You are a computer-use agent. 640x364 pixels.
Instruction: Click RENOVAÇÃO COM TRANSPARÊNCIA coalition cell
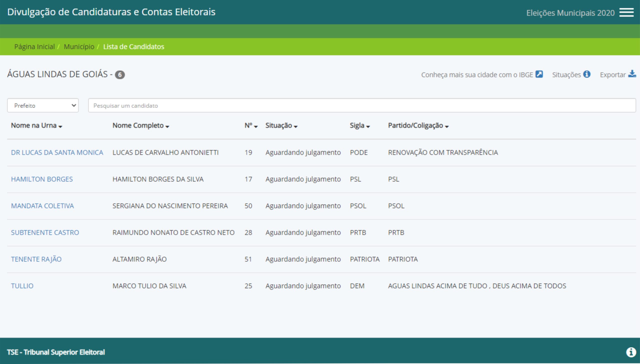click(443, 152)
